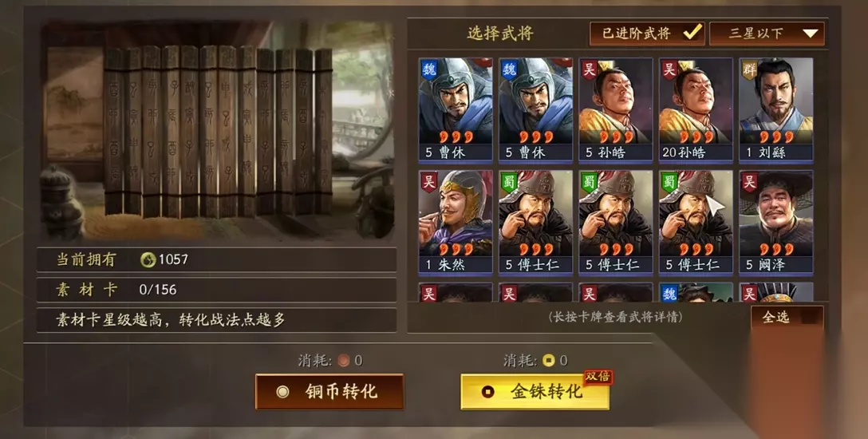Click the copper coin cost icon

pyautogui.click(x=343, y=361)
